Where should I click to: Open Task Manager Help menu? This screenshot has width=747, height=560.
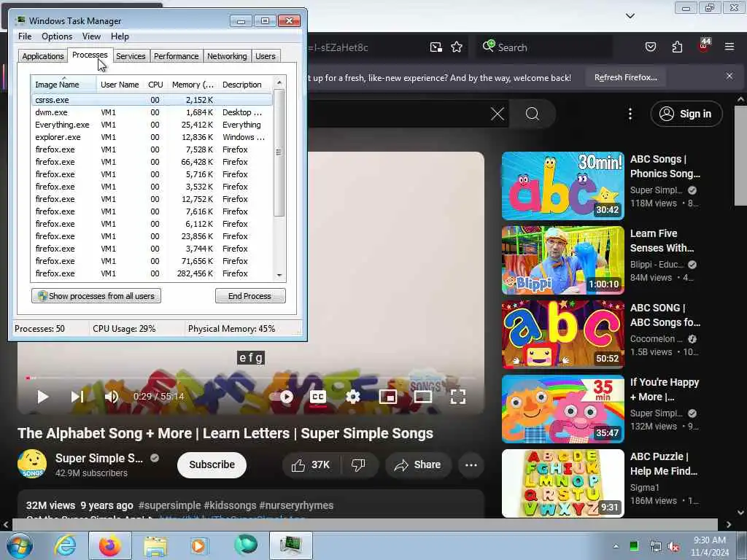point(120,36)
